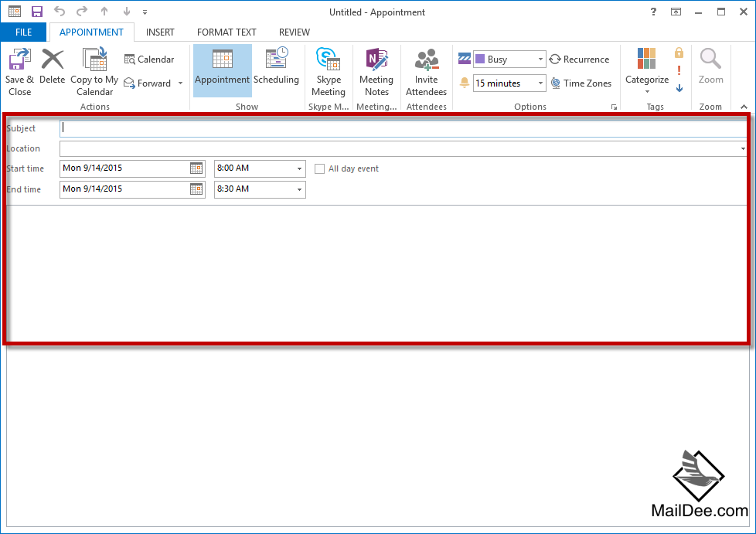Click Show As striped icon
The image size is (756, 534).
[x=465, y=59]
